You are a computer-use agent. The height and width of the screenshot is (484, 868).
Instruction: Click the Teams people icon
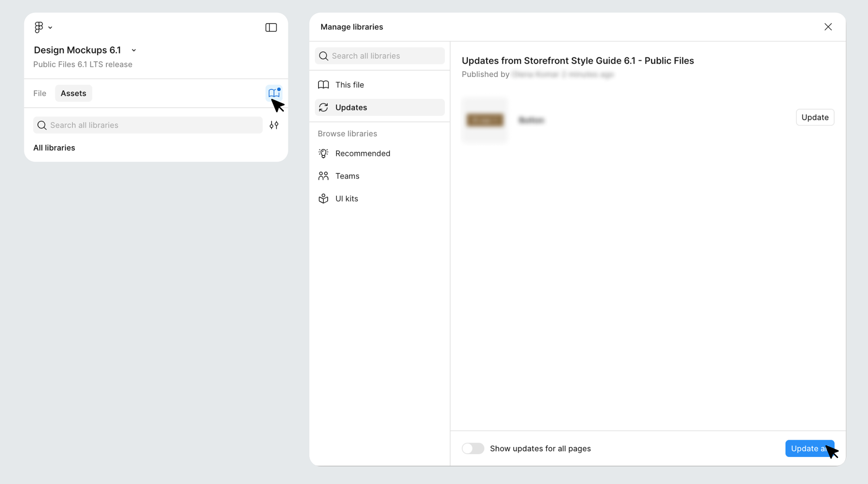[323, 176]
